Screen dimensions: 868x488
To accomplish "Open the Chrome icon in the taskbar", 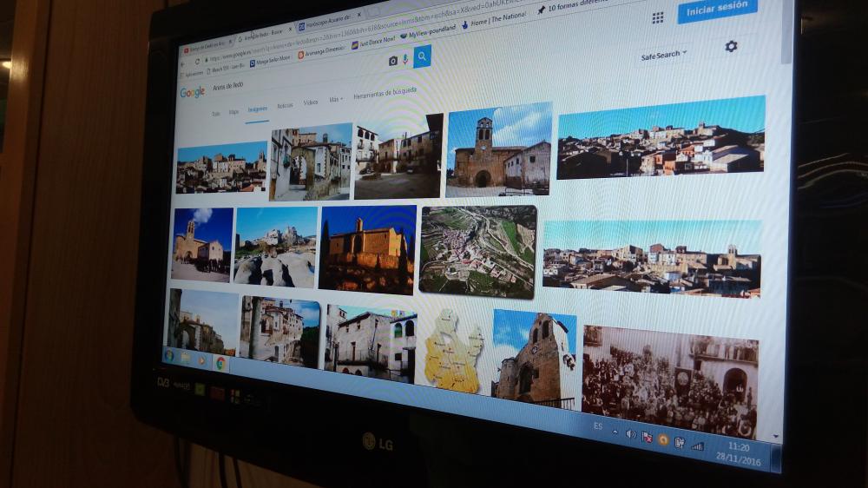I will pos(220,362).
